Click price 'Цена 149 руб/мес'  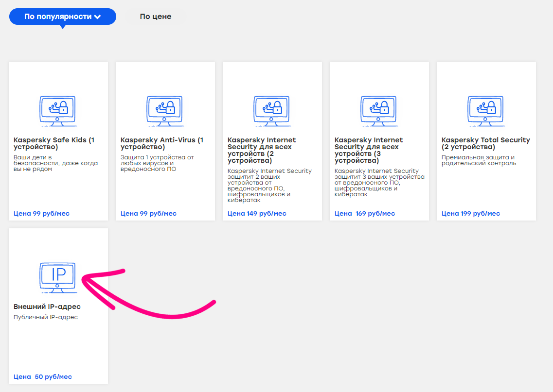tap(257, 213)
